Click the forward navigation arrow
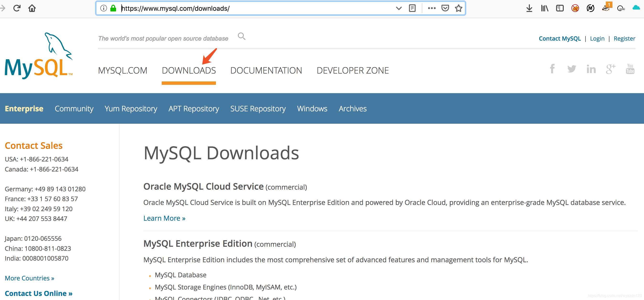 click(x=2, y=8)
